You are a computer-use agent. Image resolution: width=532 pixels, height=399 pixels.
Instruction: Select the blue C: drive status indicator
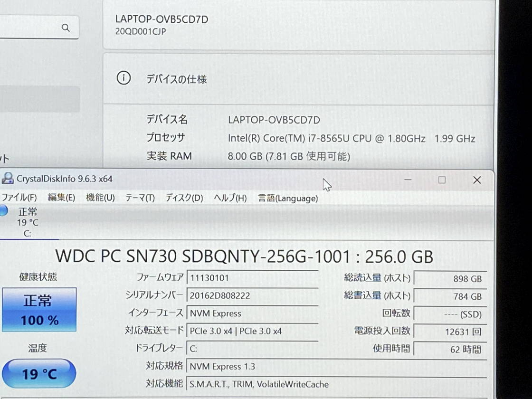[x=3, y=211]
